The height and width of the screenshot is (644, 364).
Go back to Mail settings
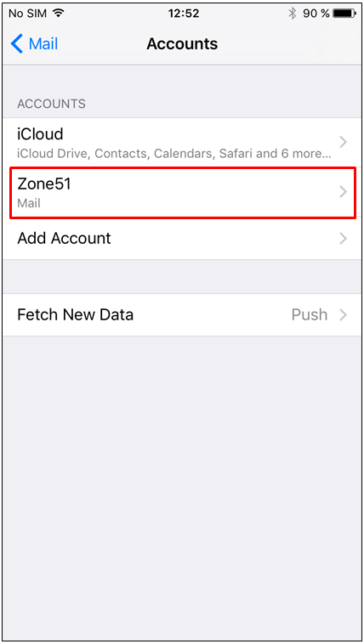pos(35,43)
